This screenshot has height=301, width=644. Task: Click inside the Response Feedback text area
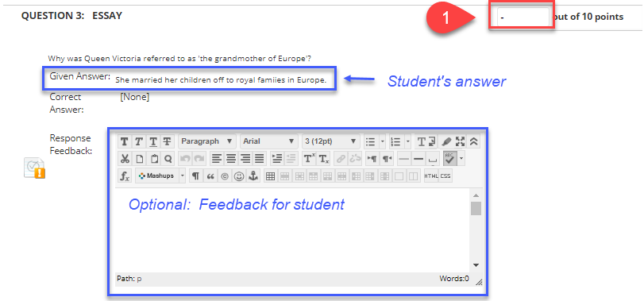[x=292, y=230]
